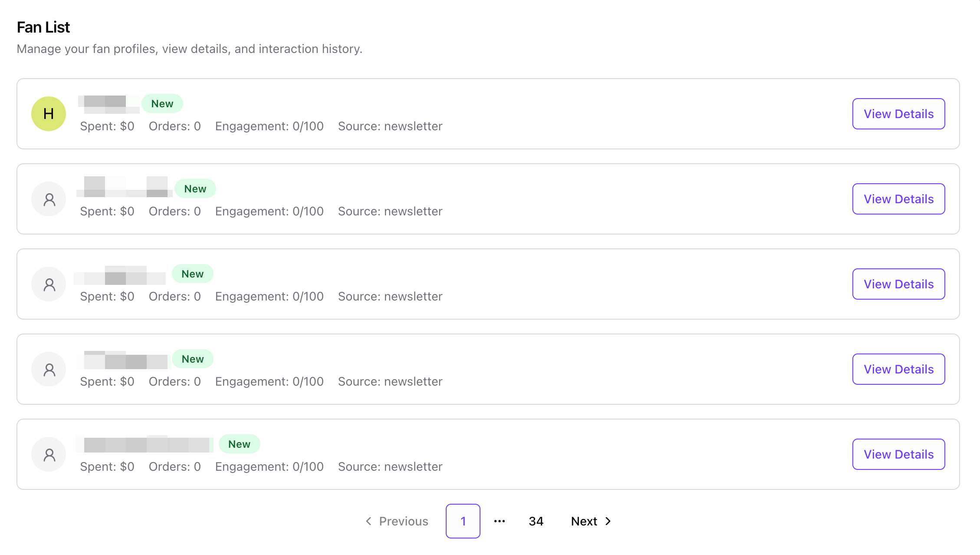Go to page 1 in pagination
The image size is (980, 555).
tap(463, 521)
